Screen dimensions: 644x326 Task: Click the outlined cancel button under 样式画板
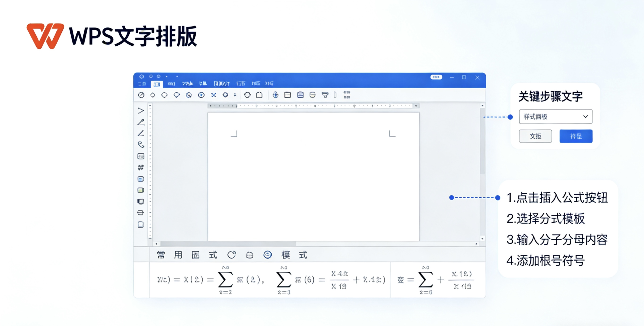coord(535,136)
